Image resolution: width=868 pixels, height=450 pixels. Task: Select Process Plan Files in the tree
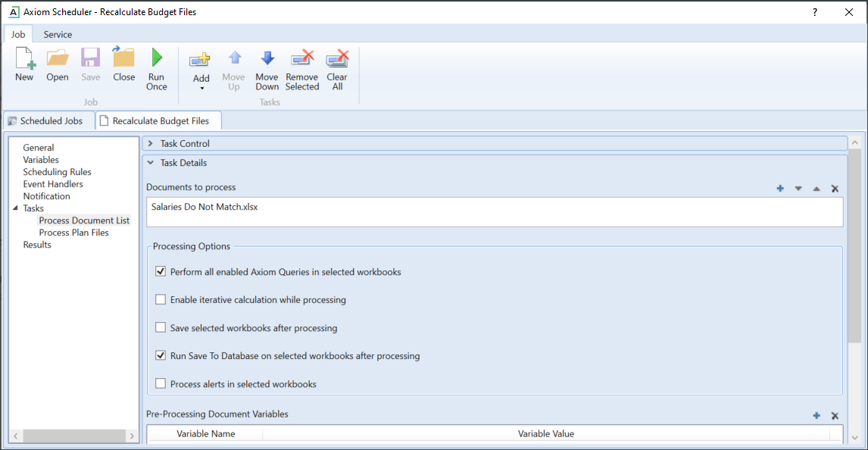(73, 233)
